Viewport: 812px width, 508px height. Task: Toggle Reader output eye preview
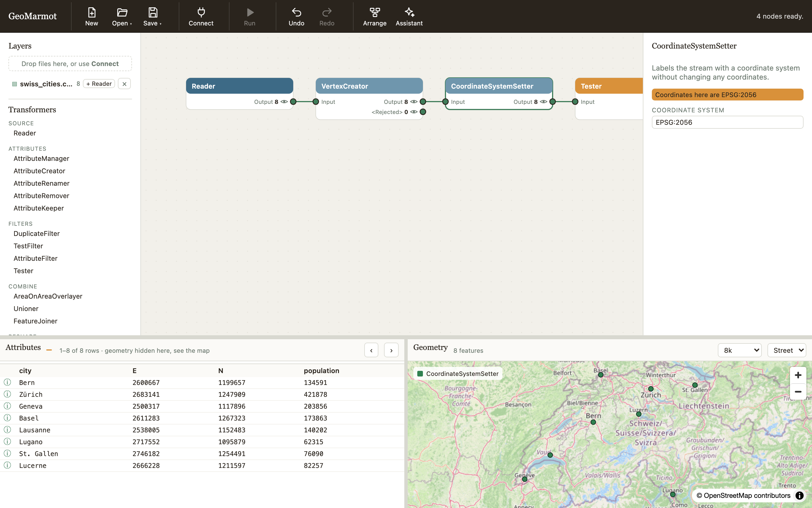click(x=284, y=102)
